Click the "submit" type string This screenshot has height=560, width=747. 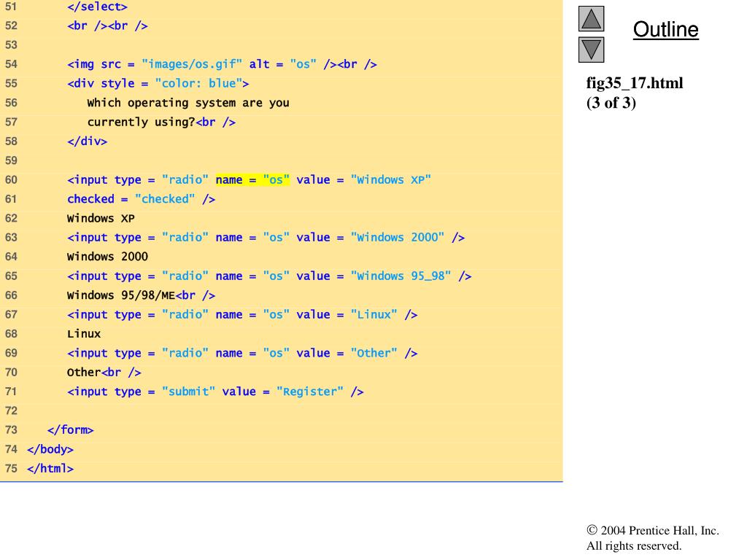click(x=188, y=392)
